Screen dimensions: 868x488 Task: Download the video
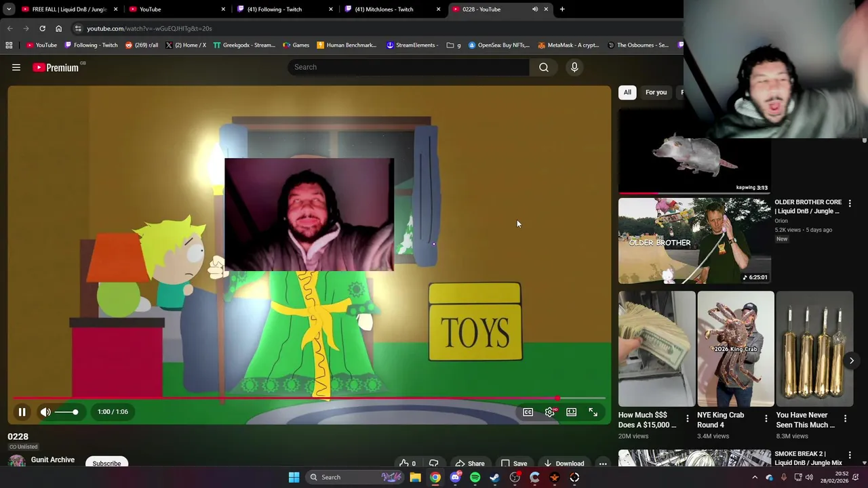pyautogui.click(x=564, y=464)
